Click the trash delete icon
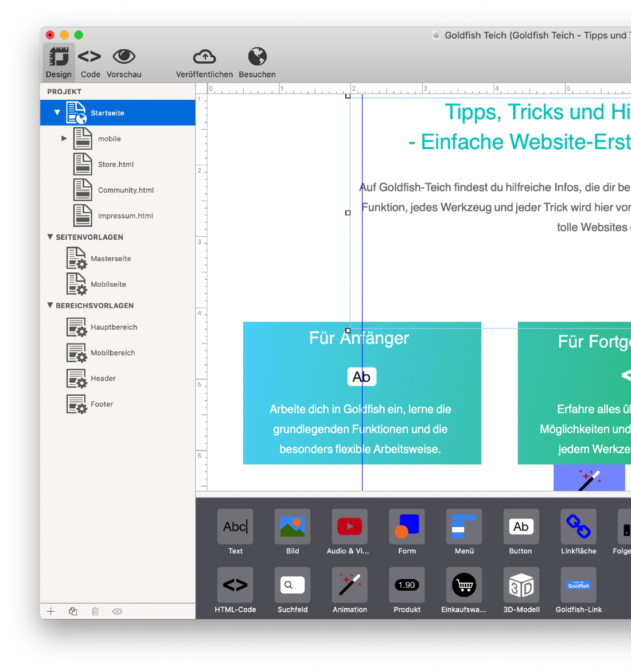This screenshot has height=672, width=631. pos(95,611)
